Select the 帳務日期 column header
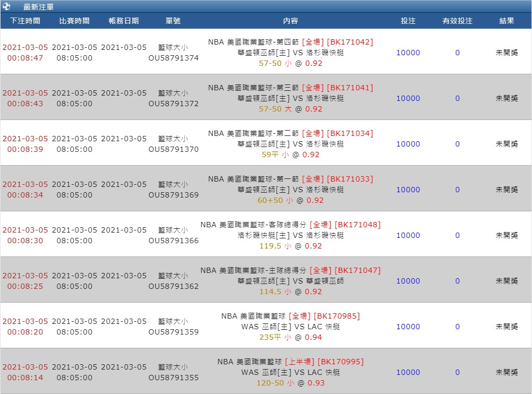This screenshot has width=532, height=394. (124, 21)
